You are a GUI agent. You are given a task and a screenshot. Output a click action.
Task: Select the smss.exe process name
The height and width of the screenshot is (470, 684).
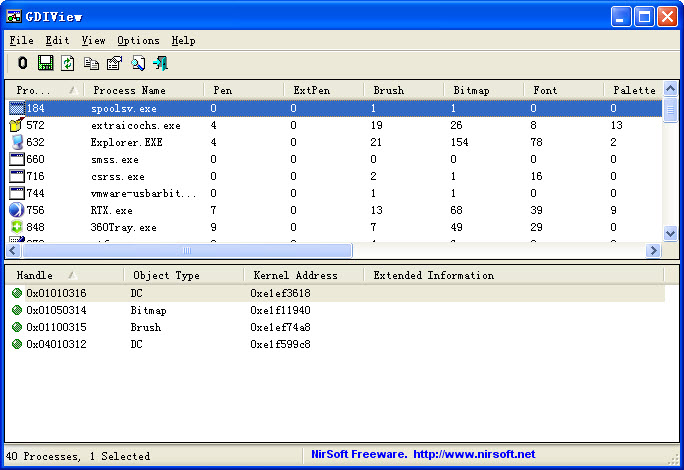(x=115, y=160)
